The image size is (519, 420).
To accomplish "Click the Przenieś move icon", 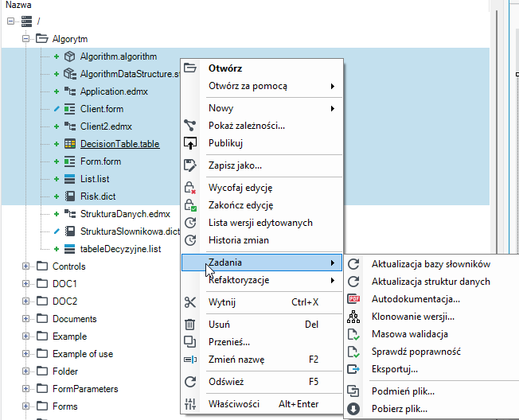I will click(x=190, y=341).
